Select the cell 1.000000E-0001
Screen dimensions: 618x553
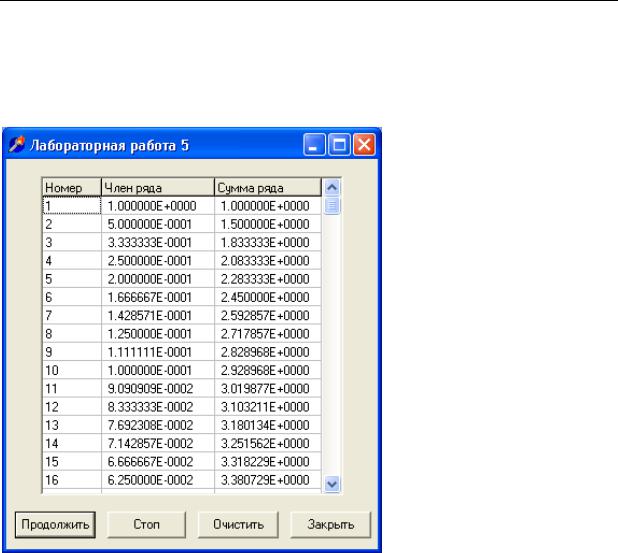point(158,370)
